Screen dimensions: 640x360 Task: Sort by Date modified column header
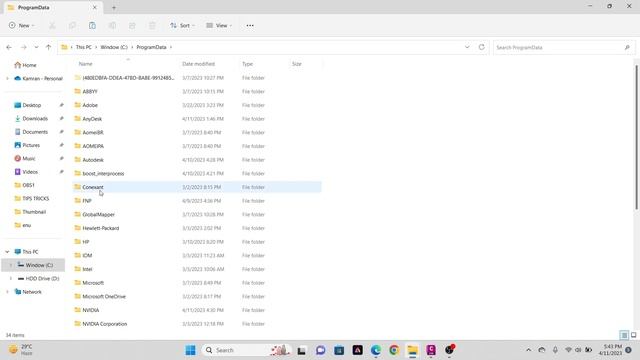pos(198,64)
